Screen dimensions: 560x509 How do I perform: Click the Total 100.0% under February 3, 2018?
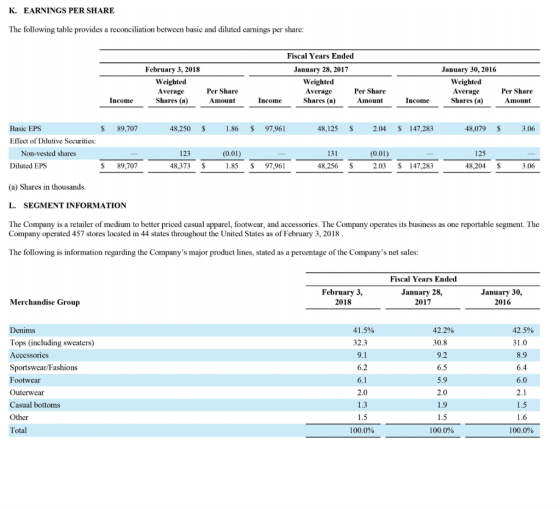click(x=362, y=430)
